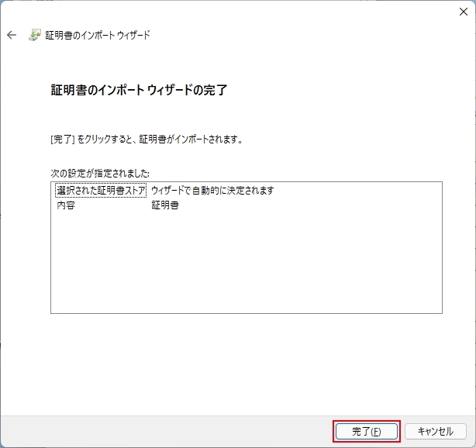
Task: Click the blank left margin beside the settings list
Action: [25, 248]
